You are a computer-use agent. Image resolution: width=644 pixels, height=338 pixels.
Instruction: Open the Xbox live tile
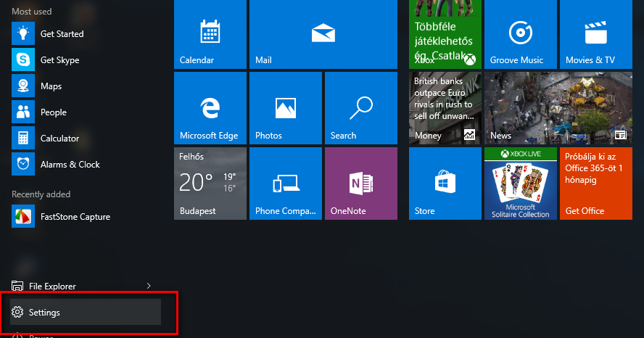click(445, 34)
